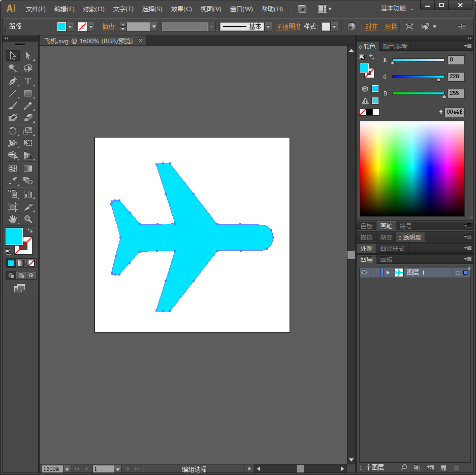Select the Pen tool
The image size is (476, 475).
click(x=13, y=81)
